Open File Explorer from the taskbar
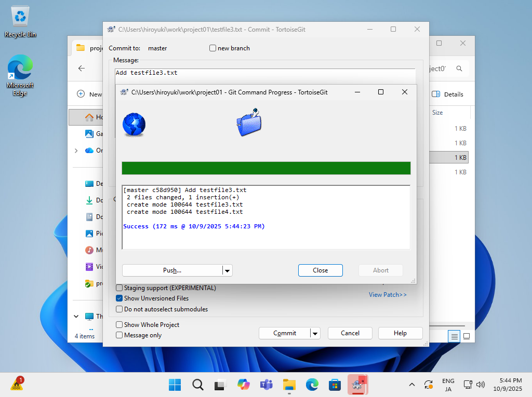The width and height of the screenshot is (532, 397). point(289,385)
